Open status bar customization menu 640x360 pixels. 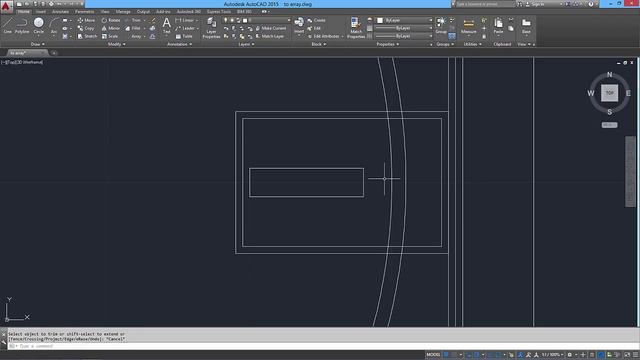pos(636,355)
